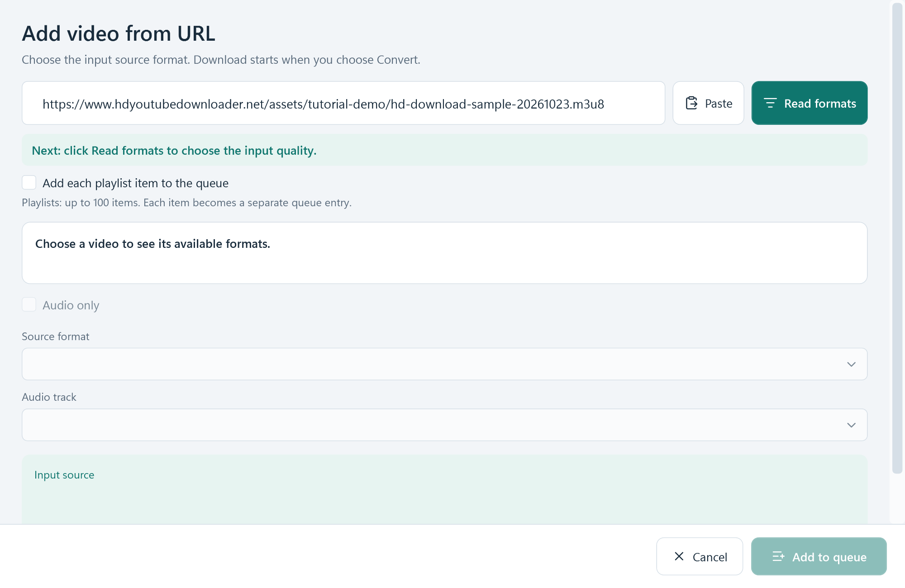
Task: Click the Cancel button text
Action: coord(710,557)
